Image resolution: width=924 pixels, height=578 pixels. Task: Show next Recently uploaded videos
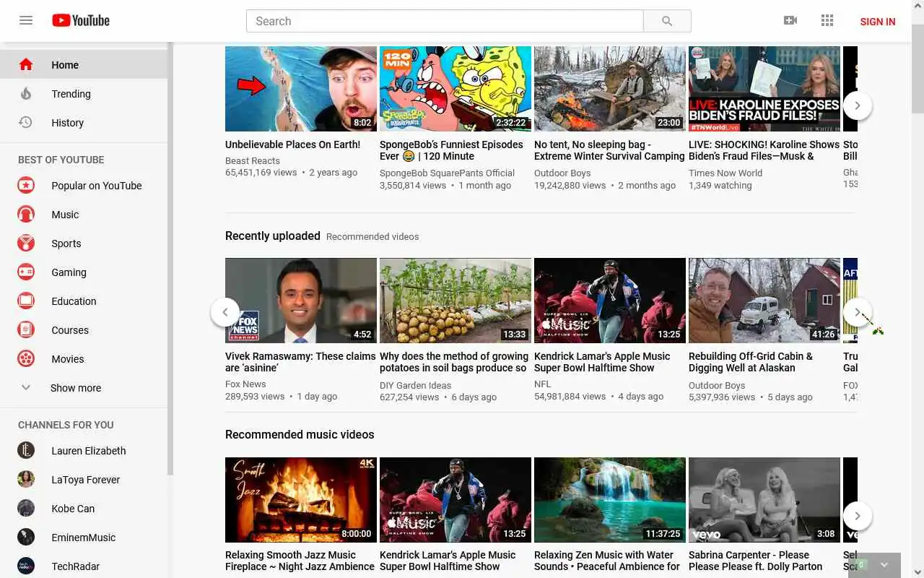(858, 312)
